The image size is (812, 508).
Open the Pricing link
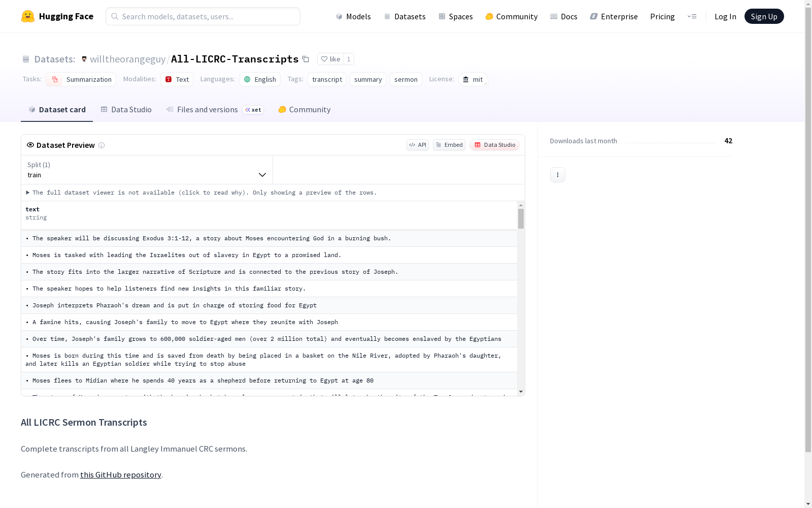pyautogui.click(x=662, y=16)
